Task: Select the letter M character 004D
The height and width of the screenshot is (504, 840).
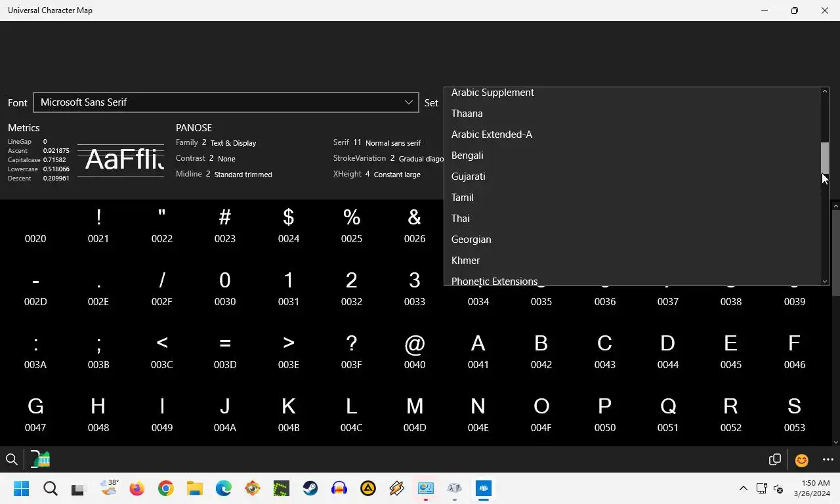Action: pyautogui.click(x=415, y=414)
